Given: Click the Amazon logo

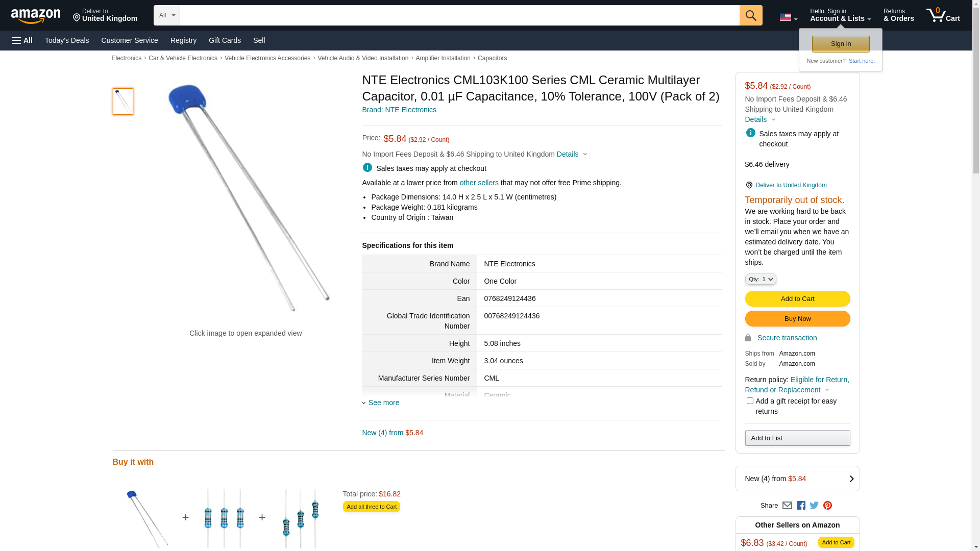Looking at the screenshot, I should click(36, 16).
